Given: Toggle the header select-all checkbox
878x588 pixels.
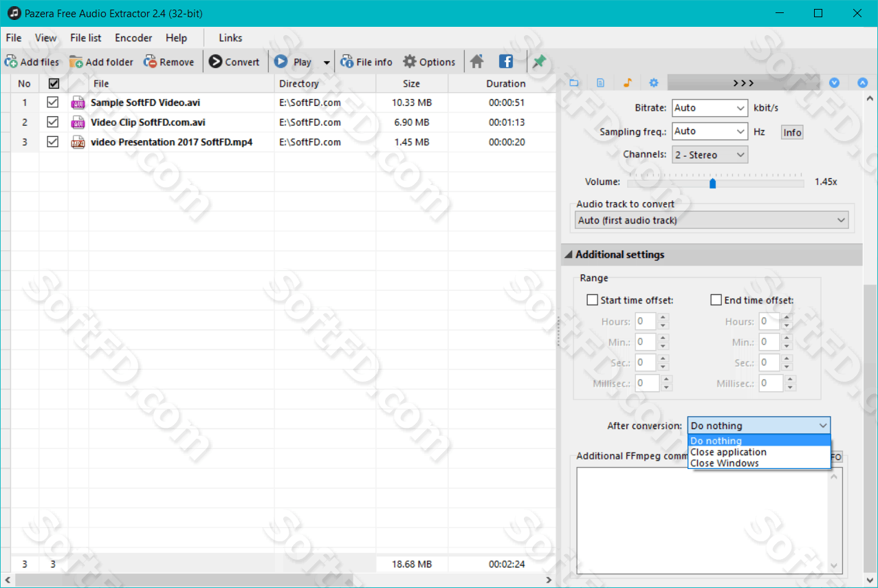Looking at the screenshot, I should click(x=54, y=83).
